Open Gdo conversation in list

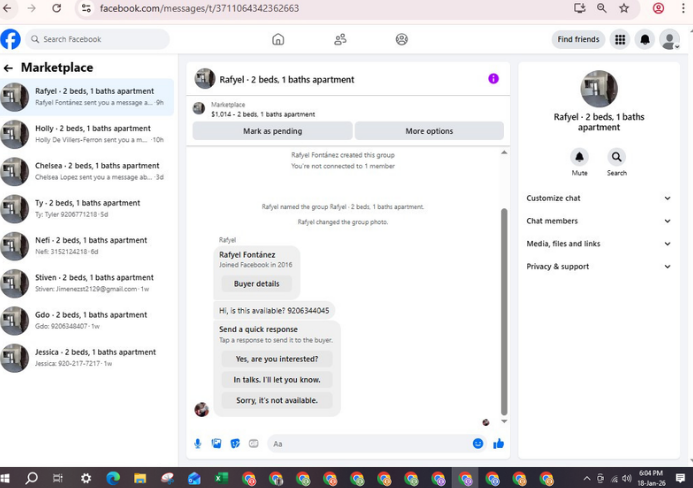87,320
